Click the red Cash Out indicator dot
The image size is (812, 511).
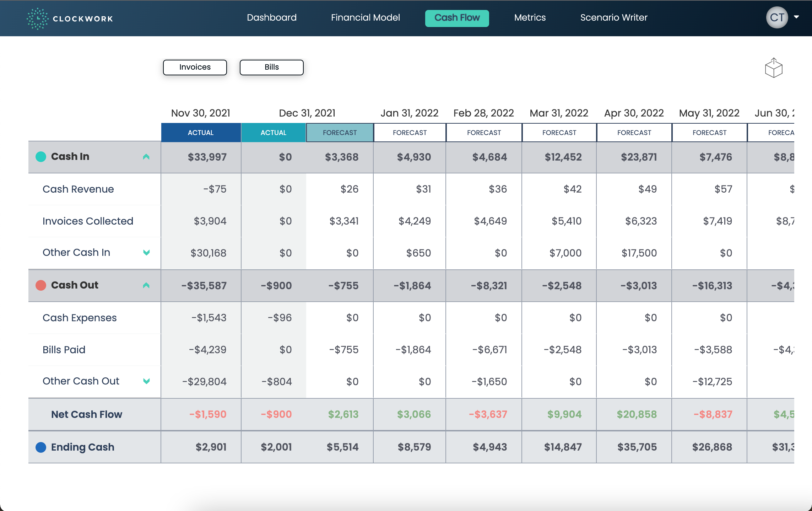[40, 285]
